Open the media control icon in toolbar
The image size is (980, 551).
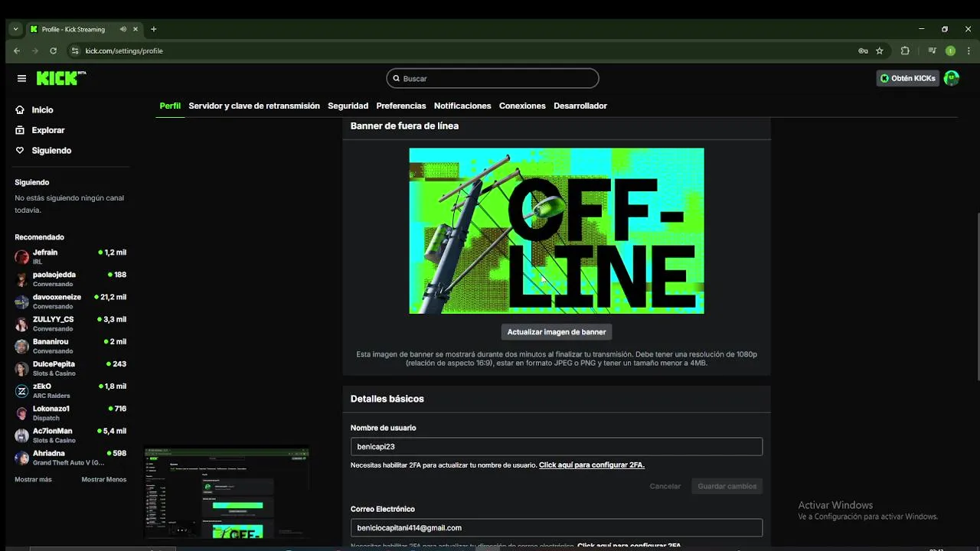[932, 51]
